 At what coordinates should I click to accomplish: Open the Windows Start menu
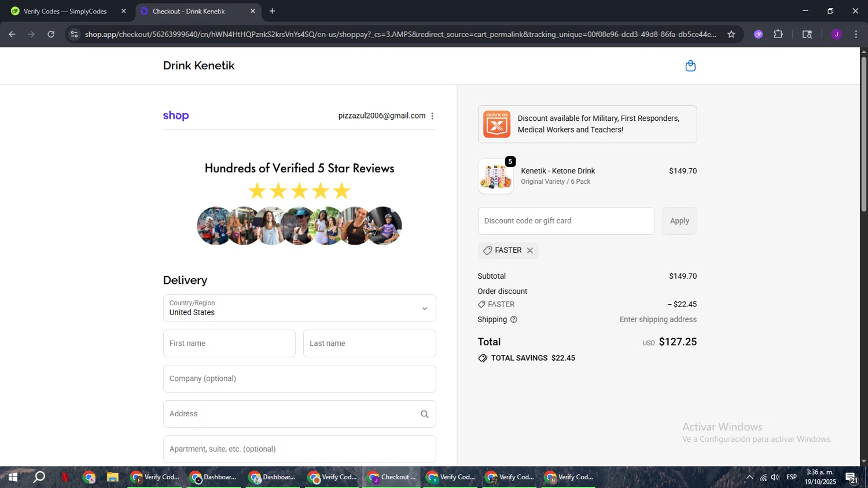[x=12, y=477]
